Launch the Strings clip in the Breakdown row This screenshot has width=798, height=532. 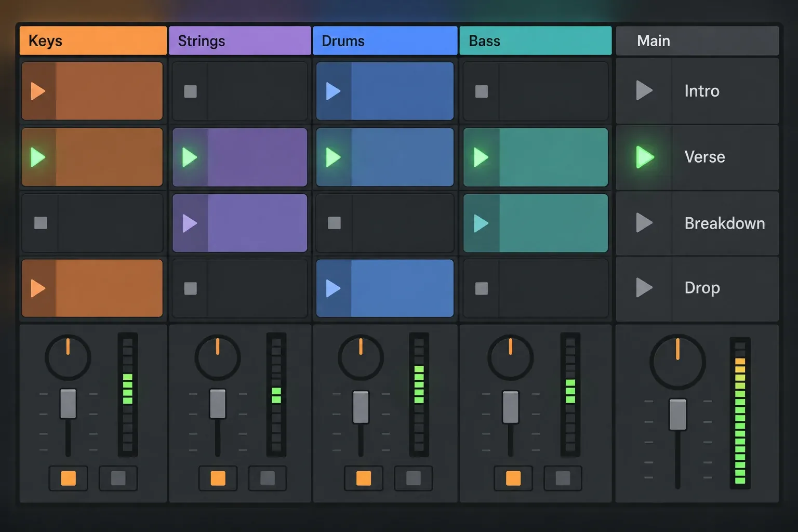click(x=190, y=223)
